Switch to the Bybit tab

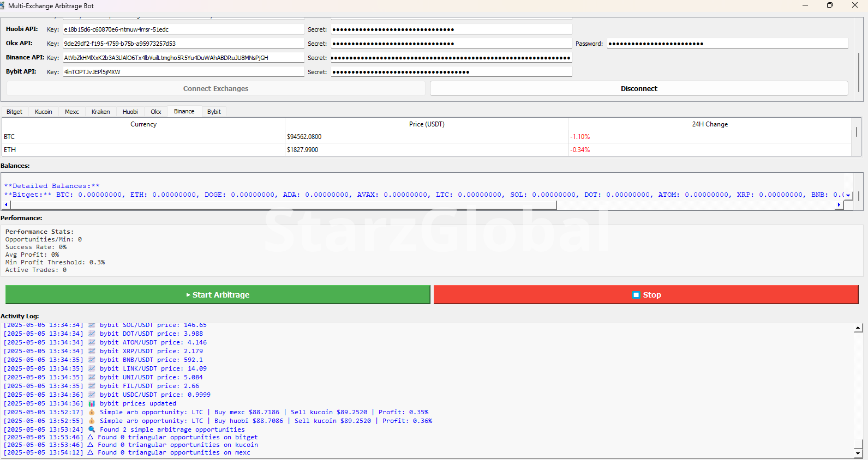(214, 112)
